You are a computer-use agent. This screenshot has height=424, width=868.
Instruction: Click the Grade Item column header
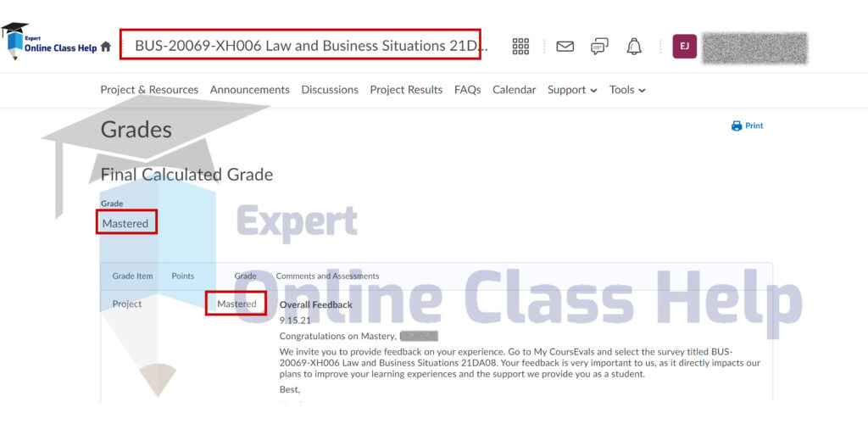click(132, 276)
